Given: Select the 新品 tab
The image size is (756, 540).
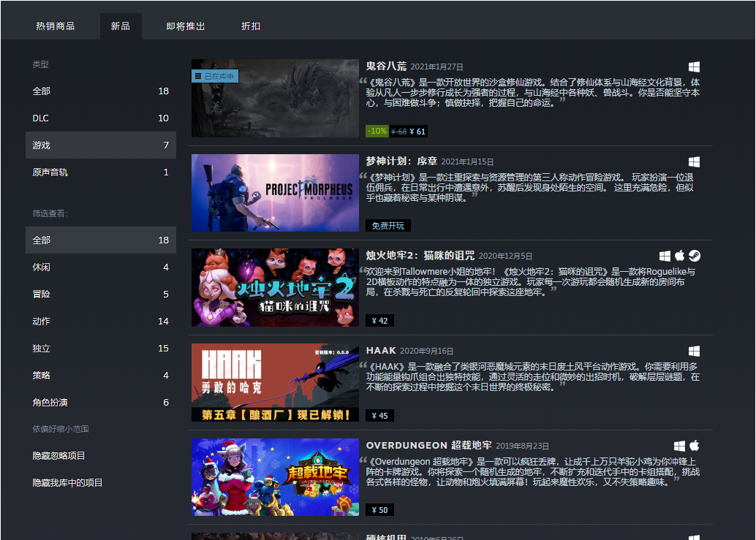Looking at the screenshot, I should click(x=121, y=26).
